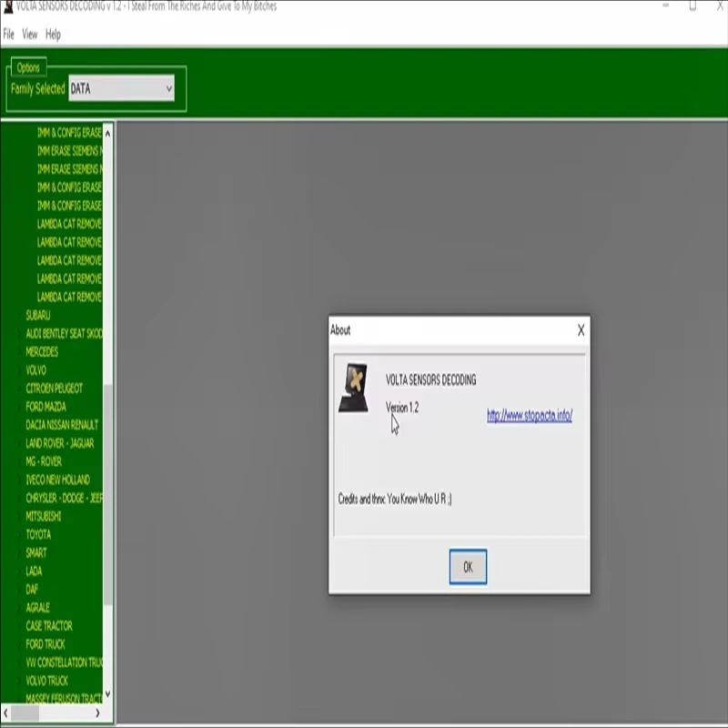Click the app icon in the title bar
Screen dimensions: 728x728
[8, 6]
